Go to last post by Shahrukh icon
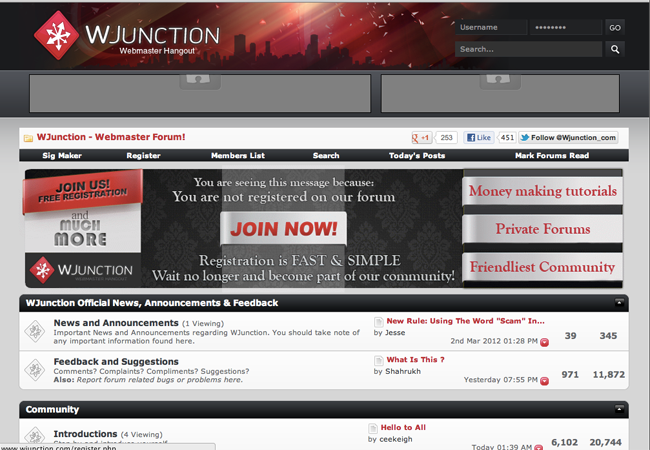The height and width of the screenshot is (450, 650). [545, 380]
